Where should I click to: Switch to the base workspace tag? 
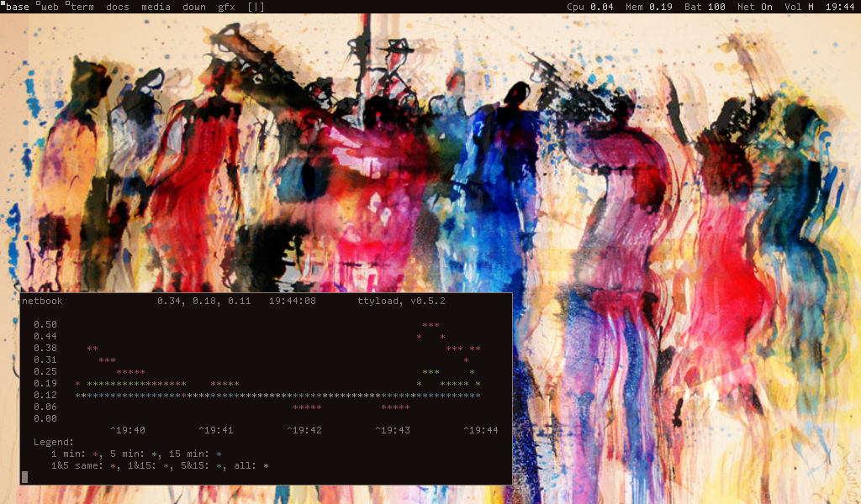tap(17, 7)
